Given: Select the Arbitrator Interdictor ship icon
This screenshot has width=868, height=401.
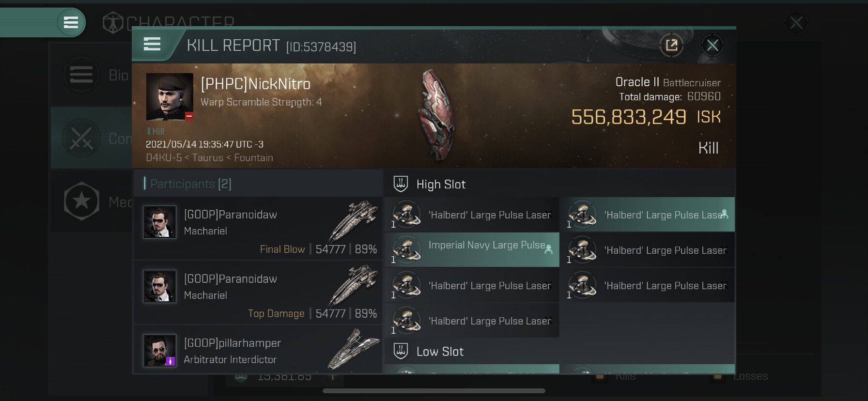Looking at the screenshot, I should pyautogui.click(x=354, y=349).
